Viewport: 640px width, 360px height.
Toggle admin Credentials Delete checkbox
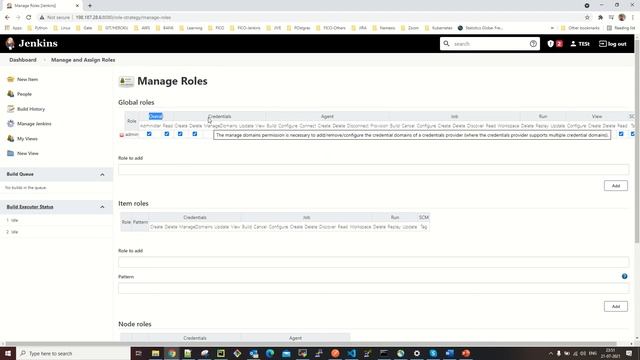195,134
